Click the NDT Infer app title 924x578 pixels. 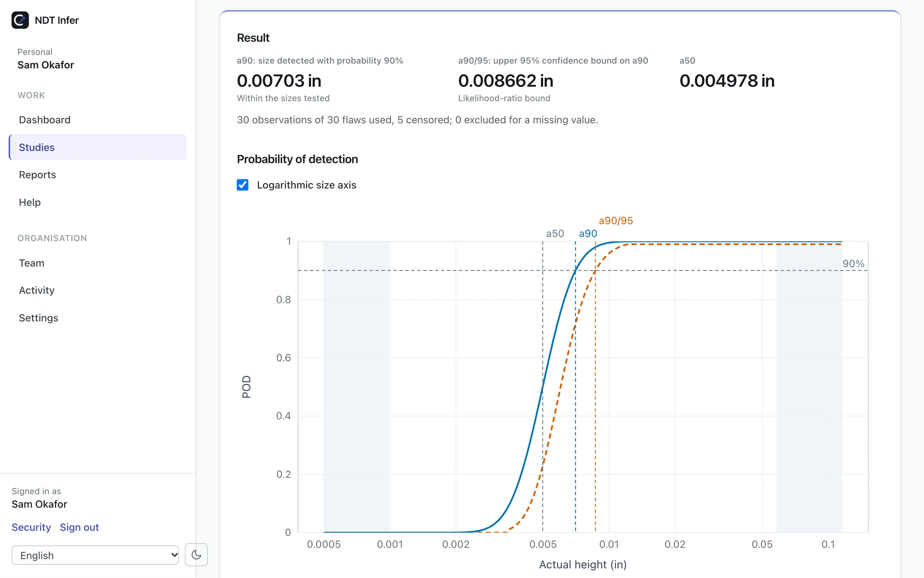[x=57, y=20]
